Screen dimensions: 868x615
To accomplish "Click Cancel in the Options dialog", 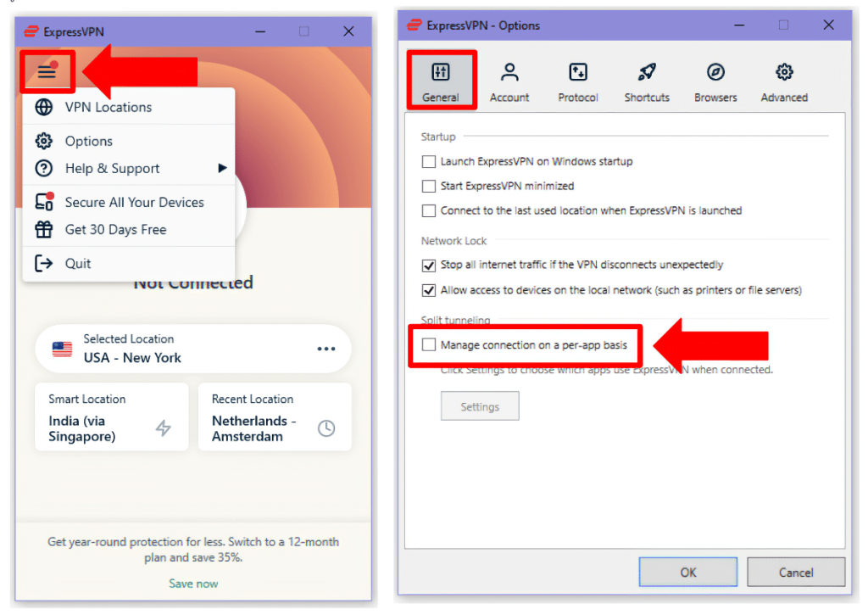I will click(796, 572).
